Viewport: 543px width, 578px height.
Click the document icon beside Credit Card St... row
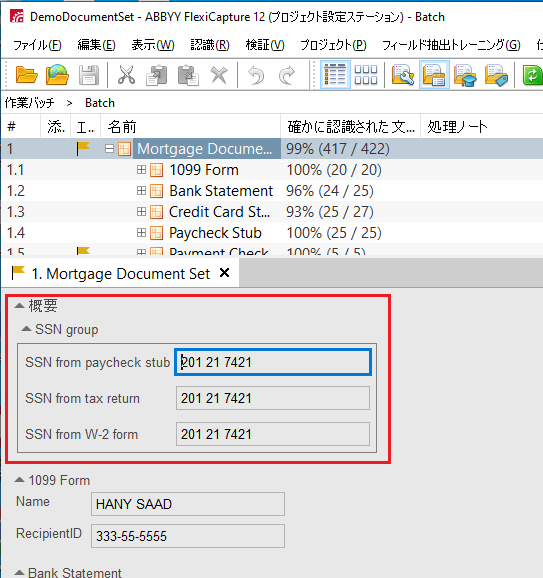pos(156,212)
